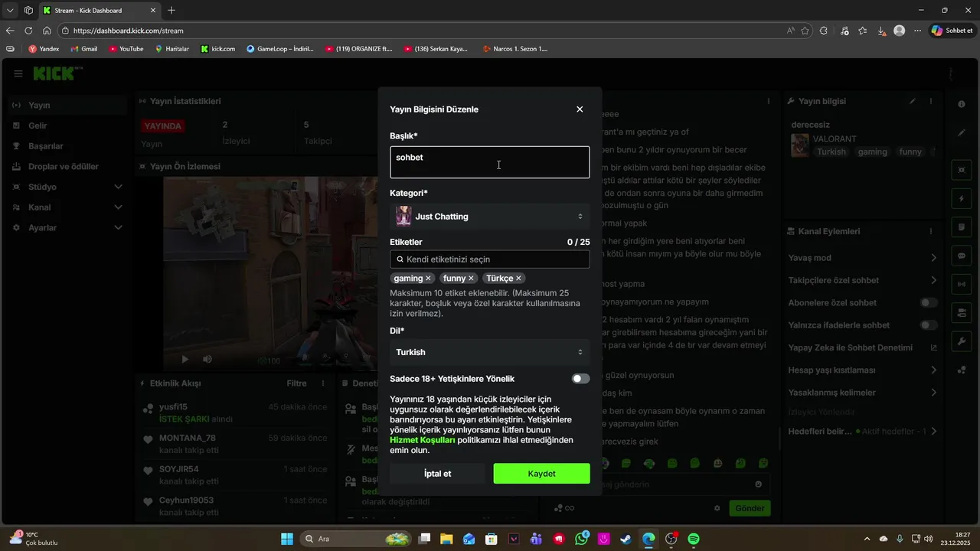The image size is (980, 551).
Task: Open the Kategori dropdown showing Just Chatting
Action: point(490,217)
